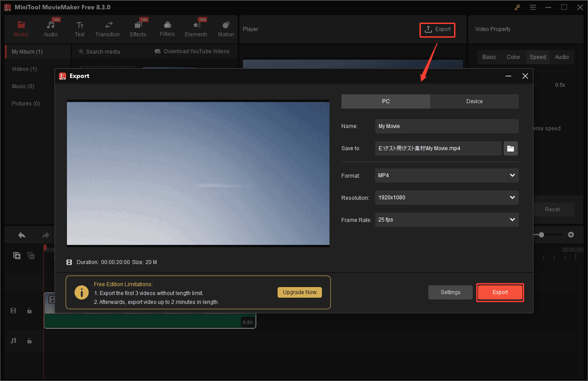Open export Settings

point(451,292)
